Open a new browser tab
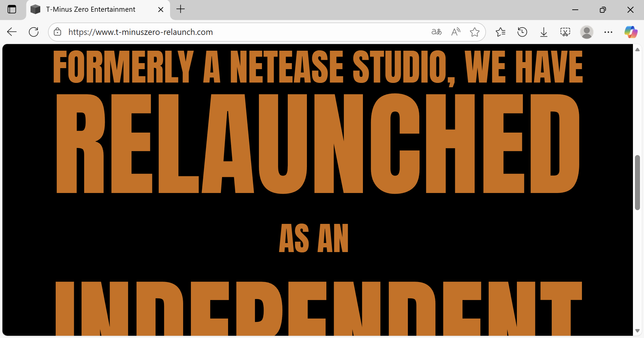Image resolution: width=644 pixels, height=338 pixels. point(180,9)
